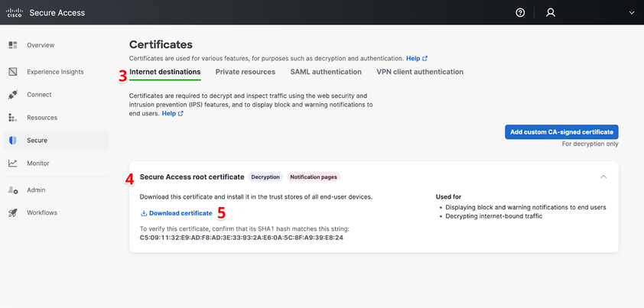Click the Secure Access title in header

pyautogui.click(x=57, y=13)
